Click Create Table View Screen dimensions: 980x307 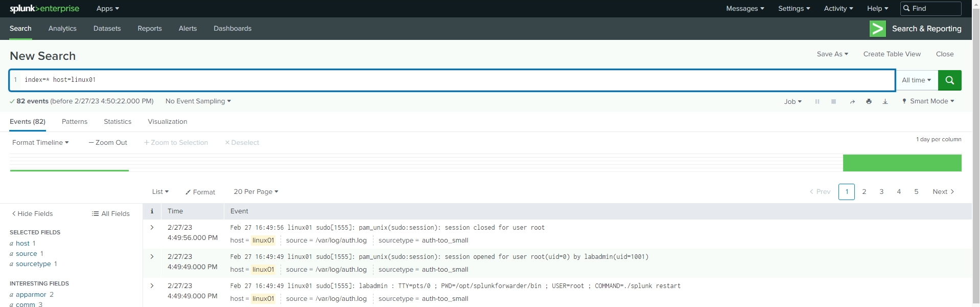coord(892,54)
